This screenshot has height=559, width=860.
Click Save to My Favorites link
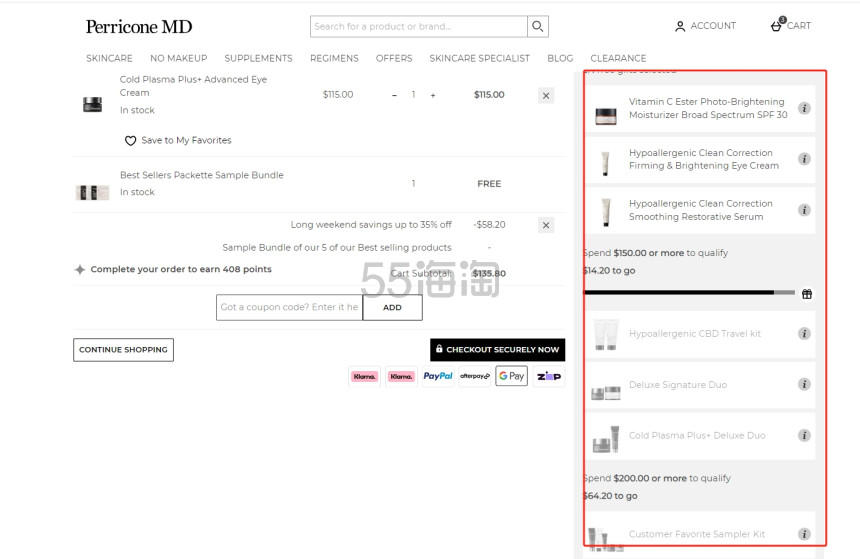(186, 140)
